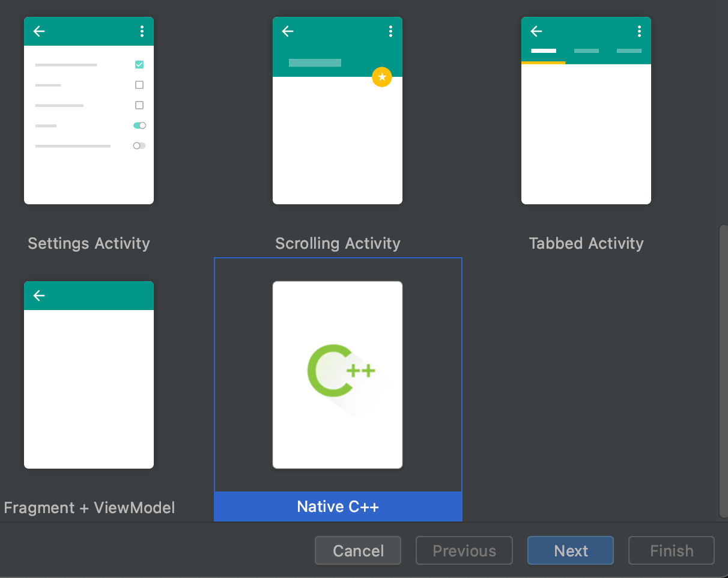Click the Settings Activity label
The image size is (728, 578).
89,243
